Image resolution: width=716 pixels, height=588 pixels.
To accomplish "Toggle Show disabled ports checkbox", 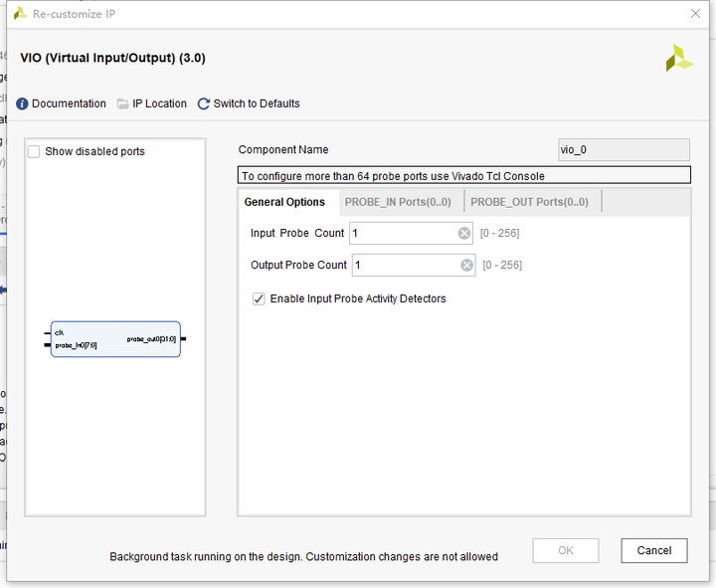I will click(x=35, y=151).
